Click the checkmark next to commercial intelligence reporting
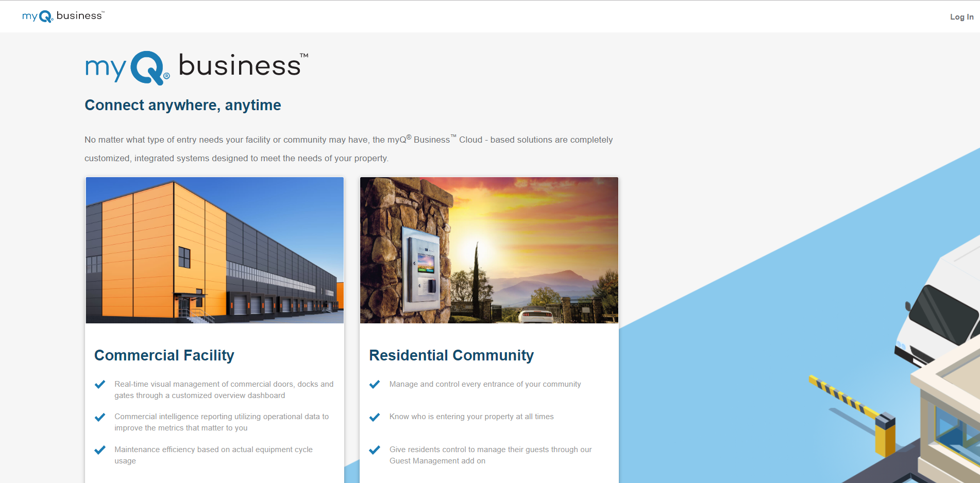The height and width of the screenshot is (483, 980). tap(100, 417)
